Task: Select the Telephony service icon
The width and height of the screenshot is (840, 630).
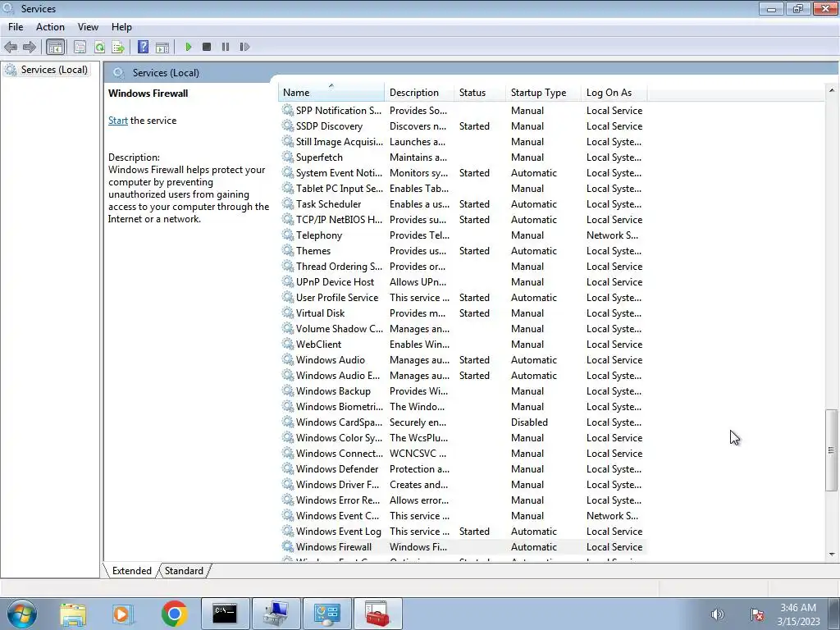Action: (288, 235)
